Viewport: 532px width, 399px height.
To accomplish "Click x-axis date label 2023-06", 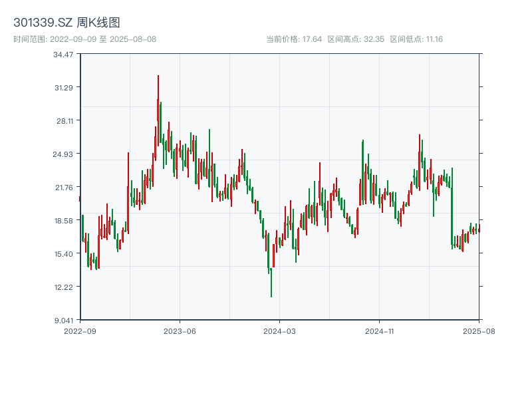I will coord(180,331).
